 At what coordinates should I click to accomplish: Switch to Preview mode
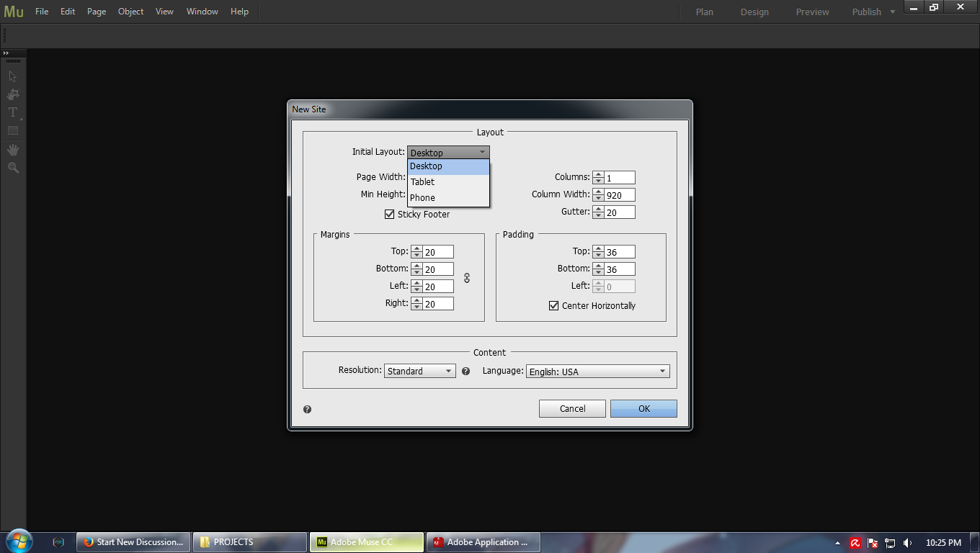[x=812, y=12]
